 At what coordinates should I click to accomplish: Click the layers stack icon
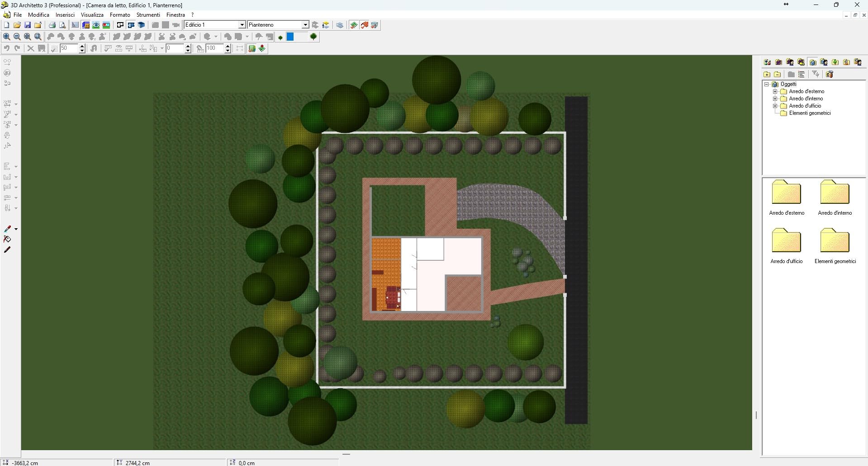[x=340, y=25]
